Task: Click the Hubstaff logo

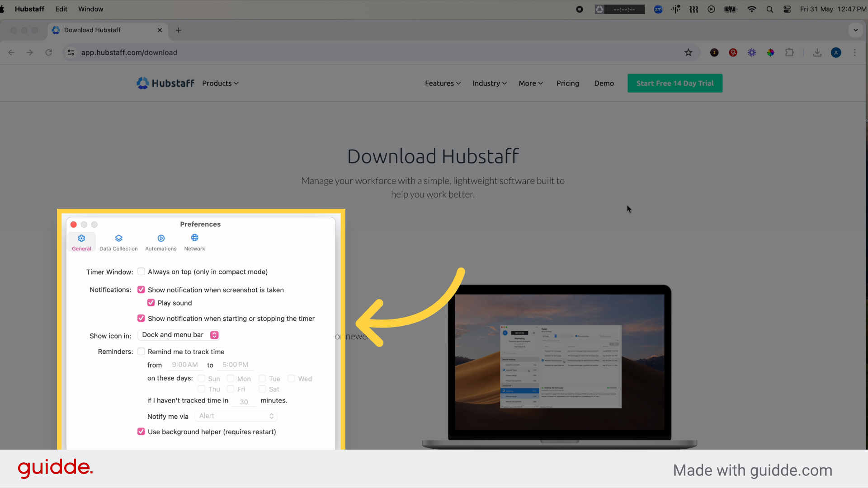Action: coord(165,83)
